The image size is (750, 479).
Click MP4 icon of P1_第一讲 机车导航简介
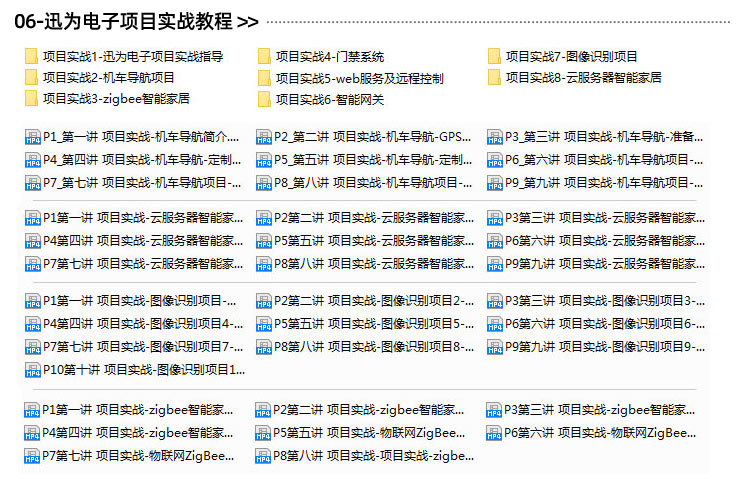coord(33,137)
